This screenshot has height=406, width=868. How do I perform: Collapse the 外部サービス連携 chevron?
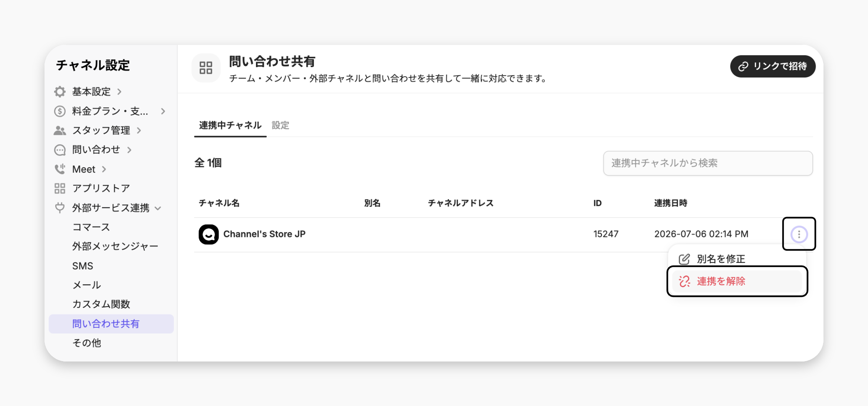pos(158,208)
